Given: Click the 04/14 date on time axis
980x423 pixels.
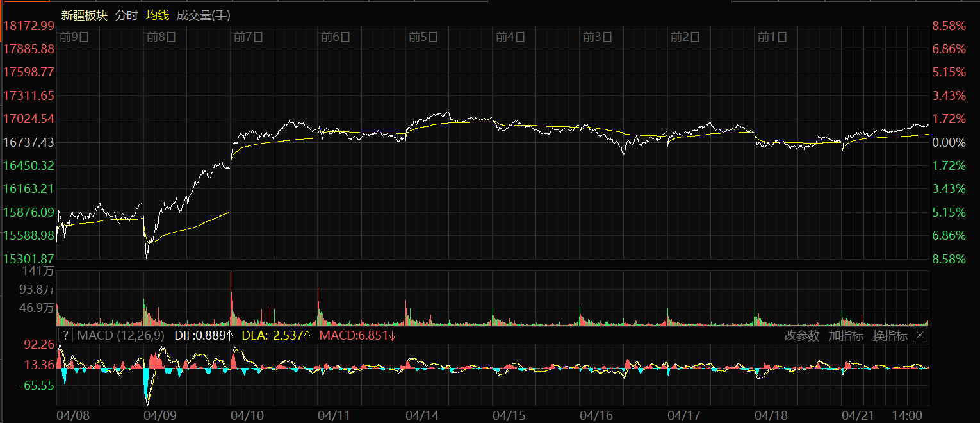Looking at the screenshot, I should click(x=422, y=416).
